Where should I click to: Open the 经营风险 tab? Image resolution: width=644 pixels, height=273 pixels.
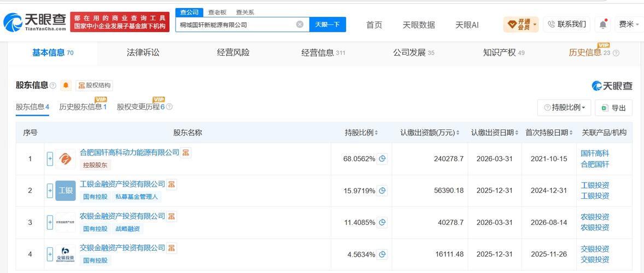tap(233, 53)
